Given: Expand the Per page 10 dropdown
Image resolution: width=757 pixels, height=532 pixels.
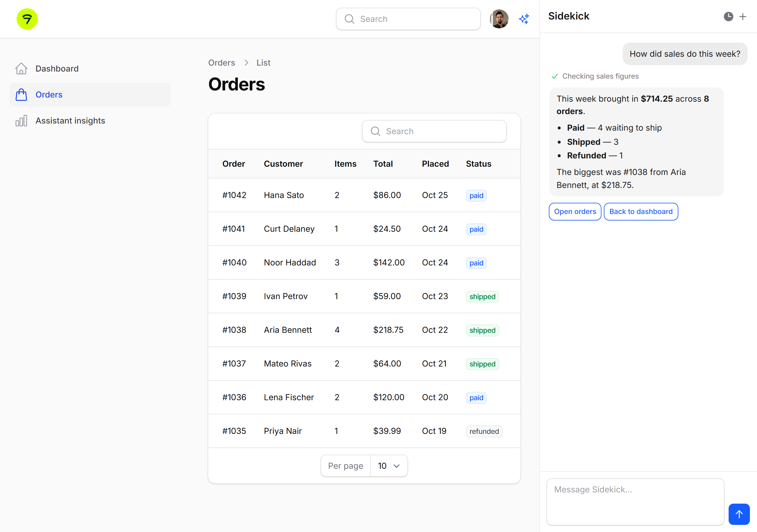Looking at the screenshot, I should click(x=389, y=466).
